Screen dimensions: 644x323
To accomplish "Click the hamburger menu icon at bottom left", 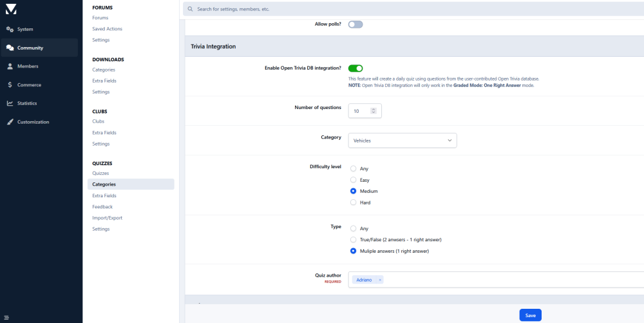I will pos(6,316).
